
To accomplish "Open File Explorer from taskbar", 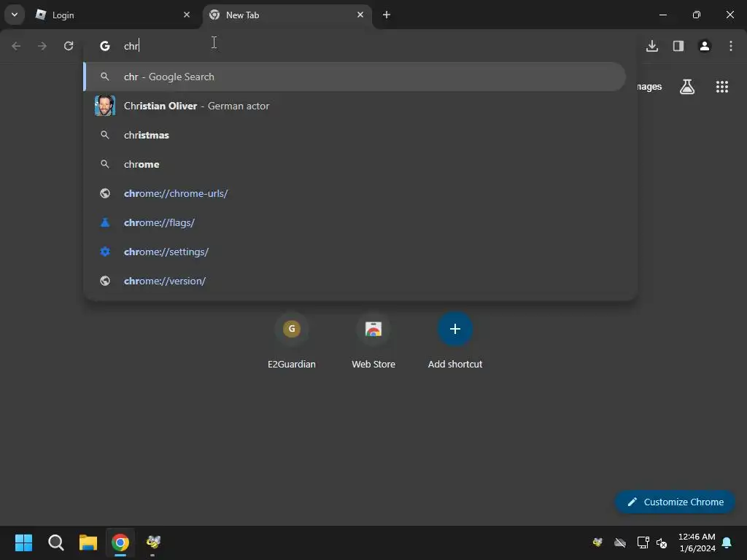I will [x=88, y=542].
